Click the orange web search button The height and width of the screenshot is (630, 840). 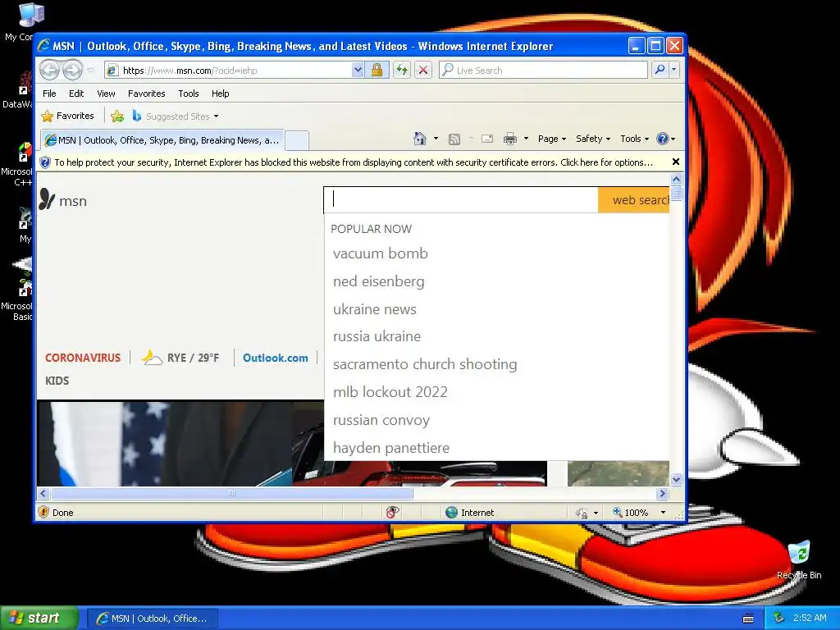tap(634, 200)
